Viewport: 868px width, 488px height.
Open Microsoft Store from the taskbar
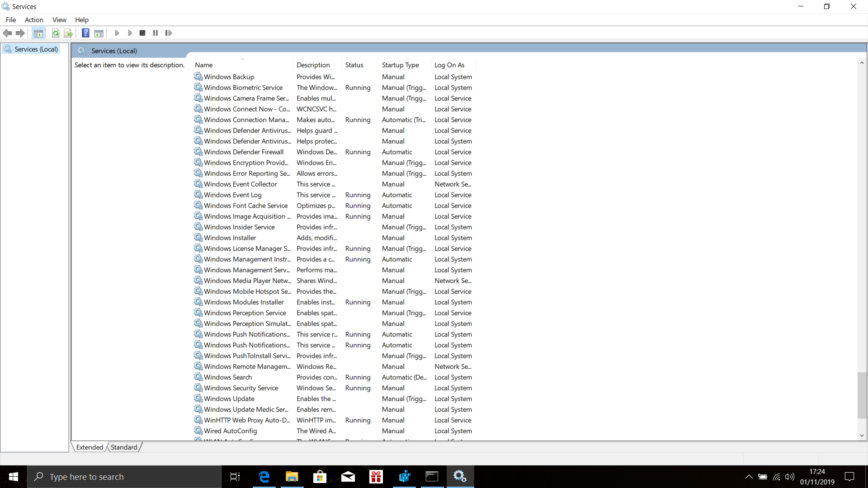pos(320,477)
